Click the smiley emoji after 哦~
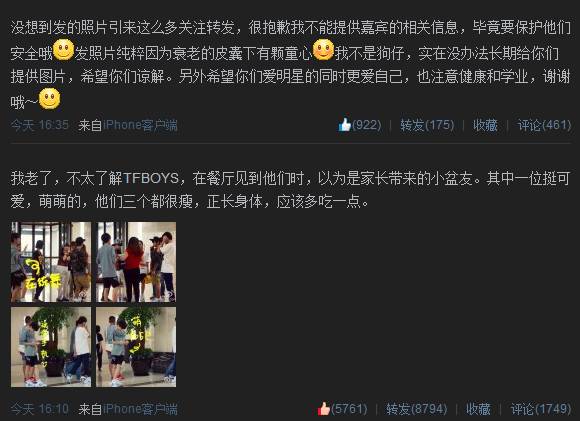 point(50,99)
